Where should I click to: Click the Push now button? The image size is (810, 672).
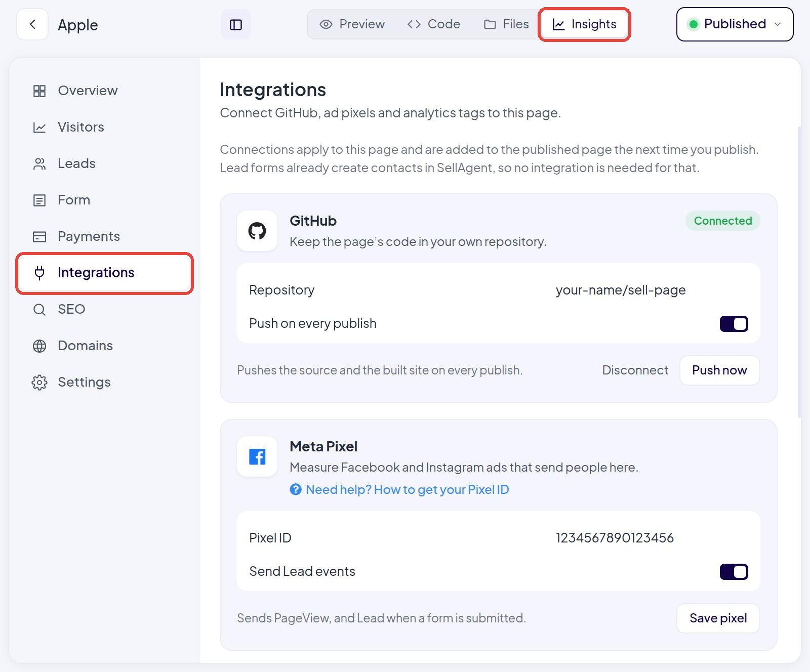[719, 370]
